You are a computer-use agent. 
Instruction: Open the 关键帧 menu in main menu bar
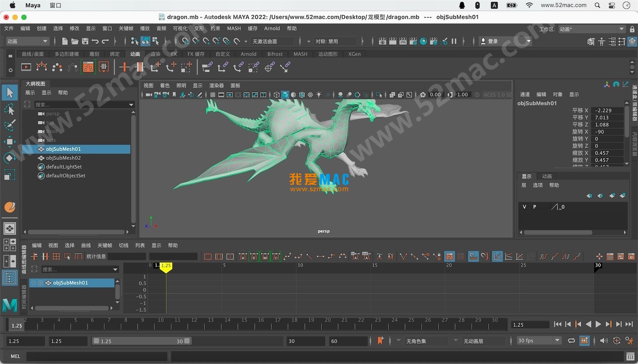pyautogui.click(x=126, y=28)
